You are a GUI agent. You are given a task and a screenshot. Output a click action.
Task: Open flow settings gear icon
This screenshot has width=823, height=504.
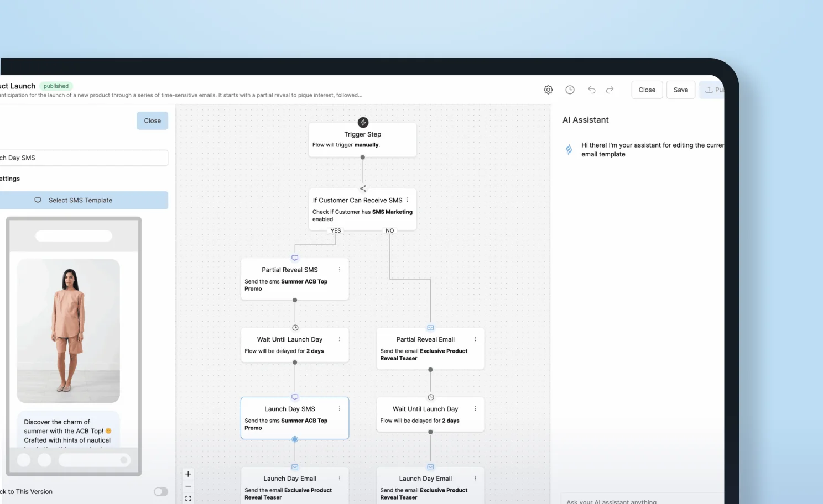point(548,90)
